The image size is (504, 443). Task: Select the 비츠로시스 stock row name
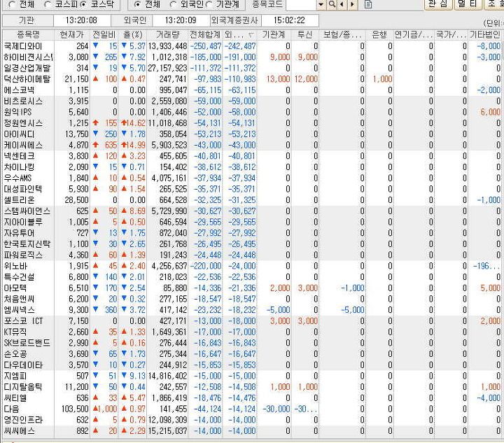tap(23, 101)
